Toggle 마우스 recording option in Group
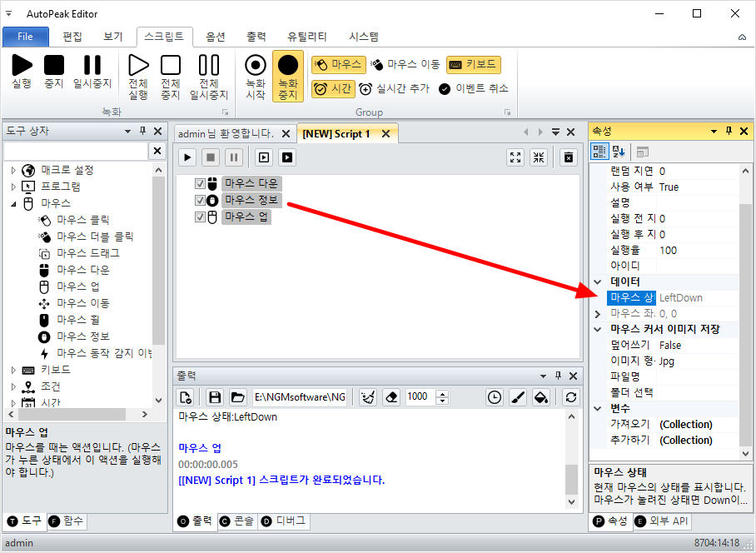The width and height of the screenshot is (756, 553). (x=339, y=64)
